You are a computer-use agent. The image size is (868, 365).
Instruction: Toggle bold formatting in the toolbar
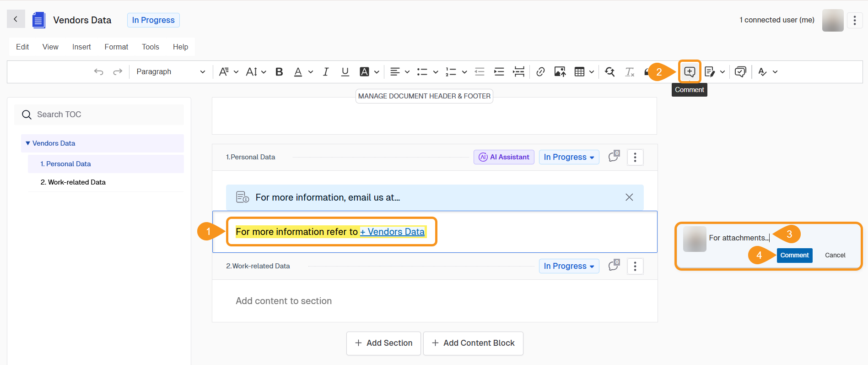point(279,72)
